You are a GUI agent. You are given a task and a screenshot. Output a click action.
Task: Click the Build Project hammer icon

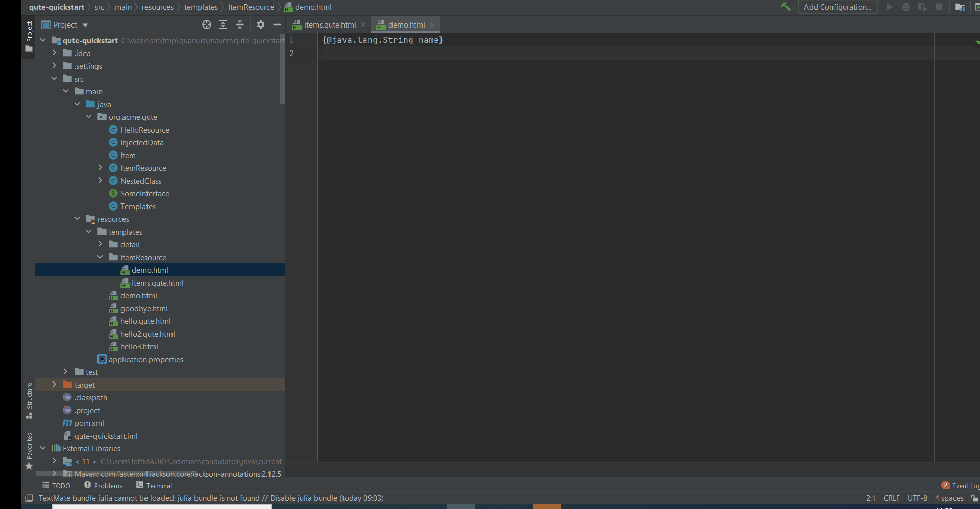(786, 7)
